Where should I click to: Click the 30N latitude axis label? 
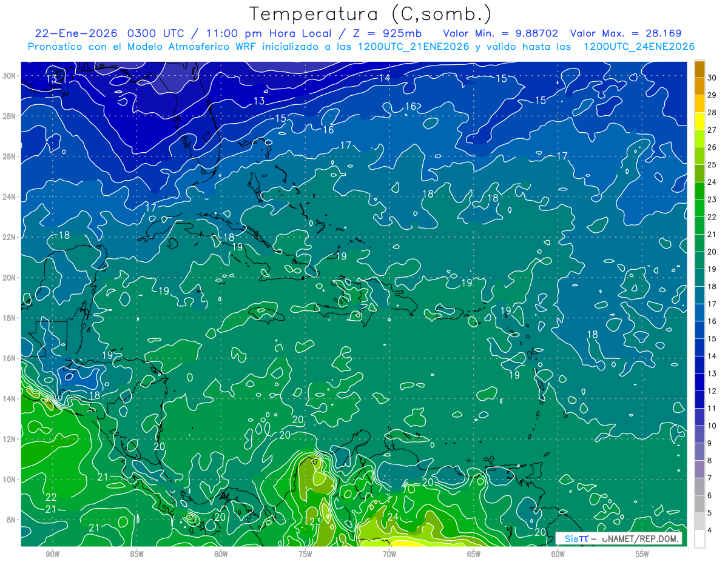10,76
